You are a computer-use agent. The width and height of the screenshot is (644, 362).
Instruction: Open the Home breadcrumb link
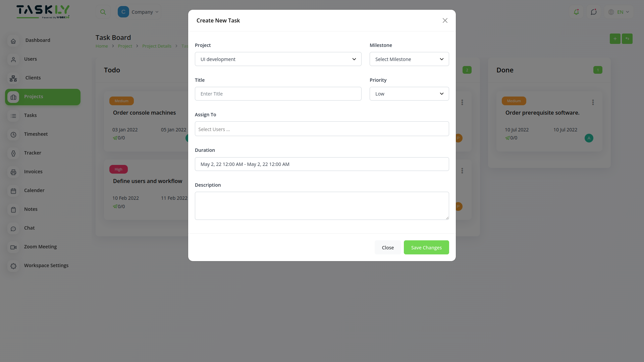pyautogui.click(x=102, y=46)
